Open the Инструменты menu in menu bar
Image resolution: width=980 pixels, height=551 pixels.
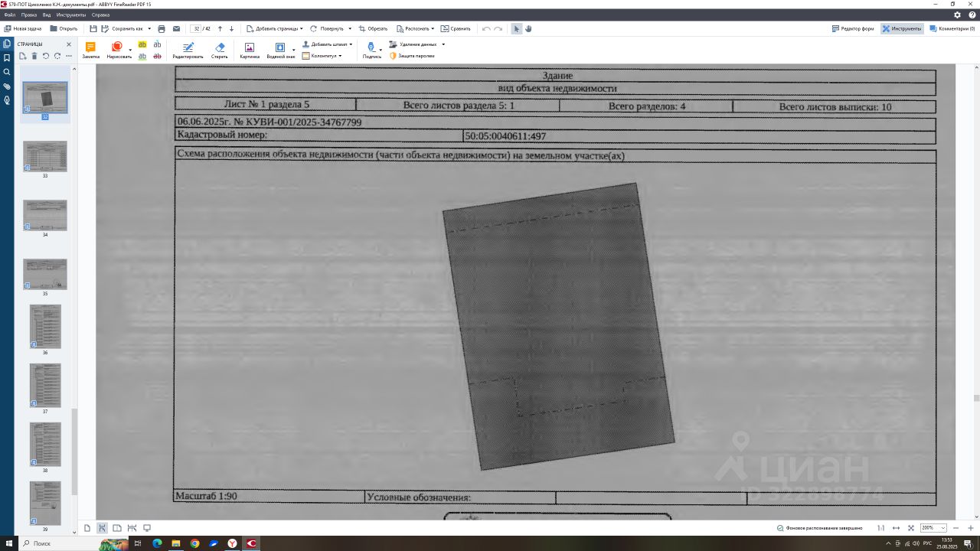(x=71, y=15)
